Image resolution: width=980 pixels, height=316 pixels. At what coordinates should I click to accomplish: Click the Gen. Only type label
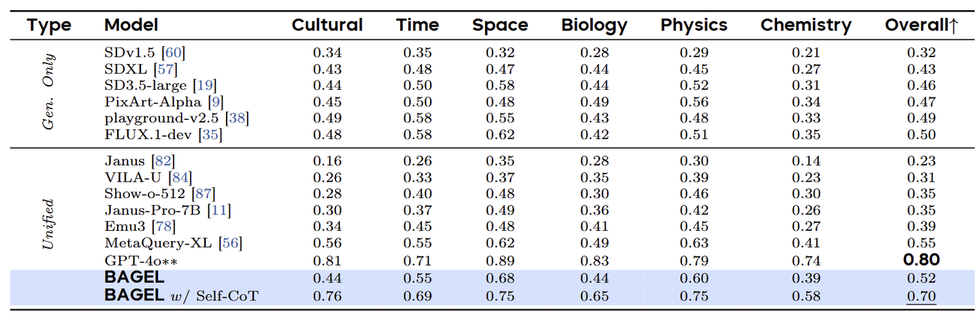[x=49, y=93]
